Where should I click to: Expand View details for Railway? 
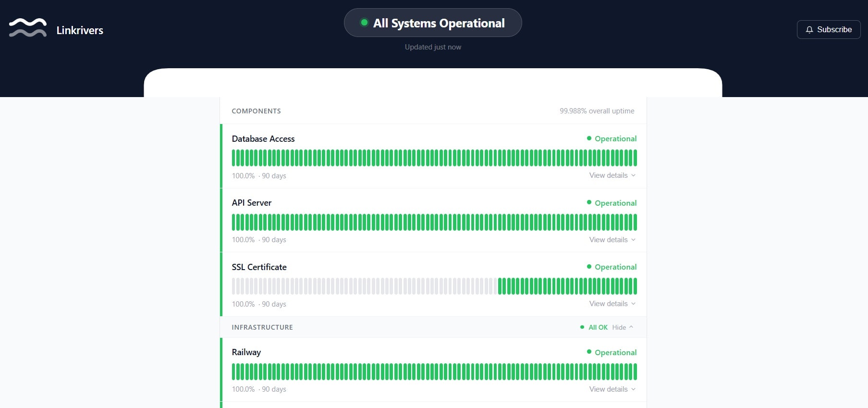pos(612,389)
